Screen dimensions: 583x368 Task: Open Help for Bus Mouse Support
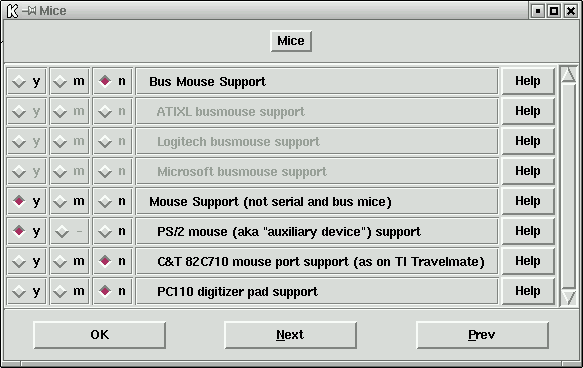click(x=528, y=81)
